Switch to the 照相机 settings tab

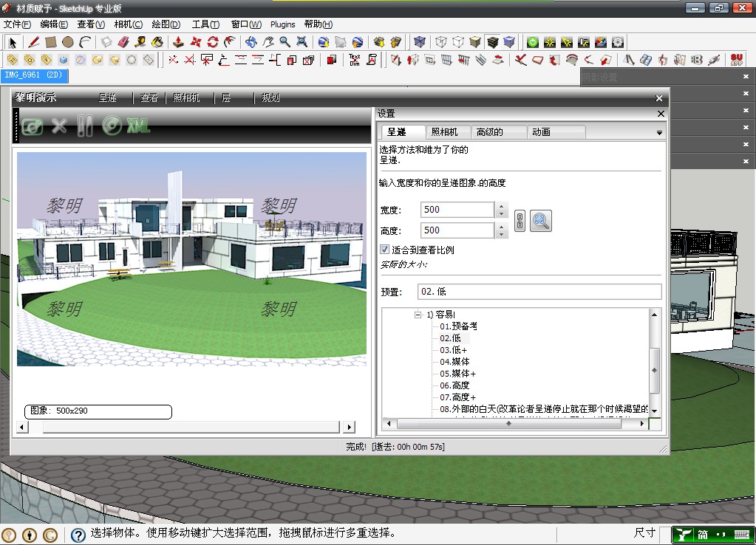(449, 132)
